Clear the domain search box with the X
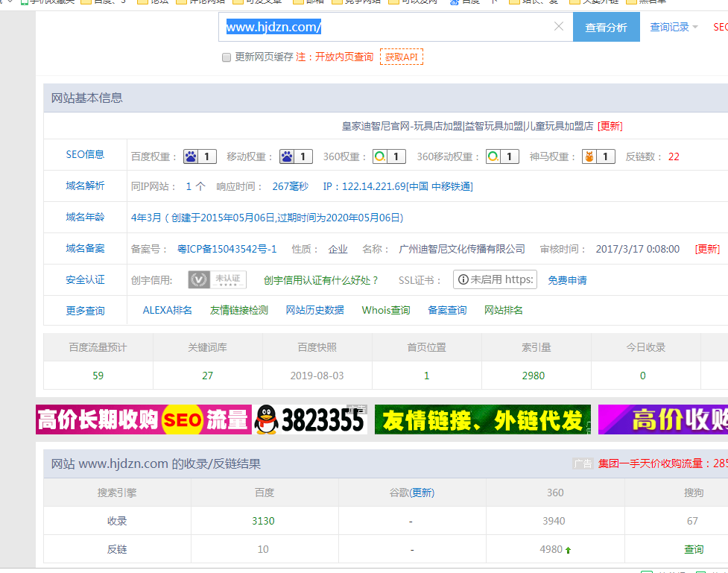This screenshot has width=728, height=573. pos(559,27)
